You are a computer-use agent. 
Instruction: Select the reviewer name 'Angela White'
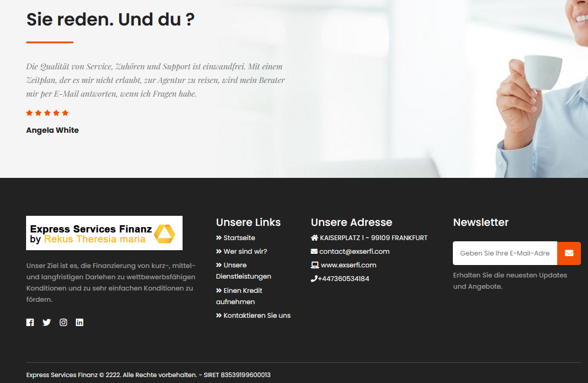click(53, 130)
